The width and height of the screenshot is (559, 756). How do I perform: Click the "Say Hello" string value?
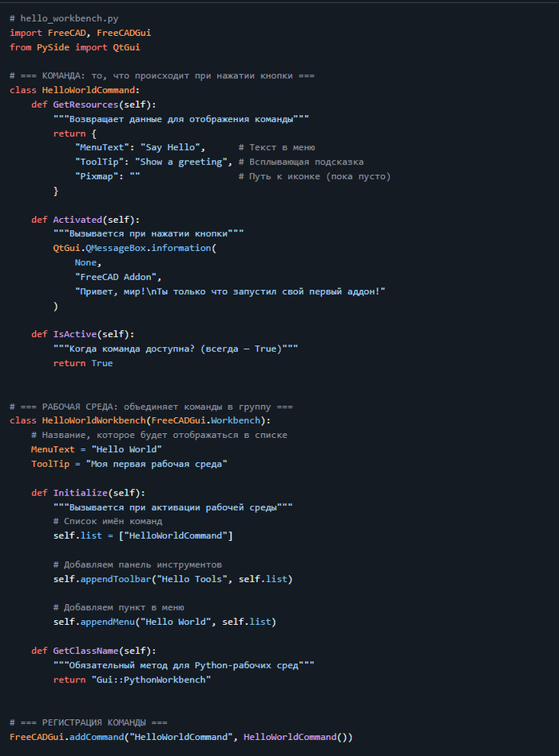[x=172, y=148]
